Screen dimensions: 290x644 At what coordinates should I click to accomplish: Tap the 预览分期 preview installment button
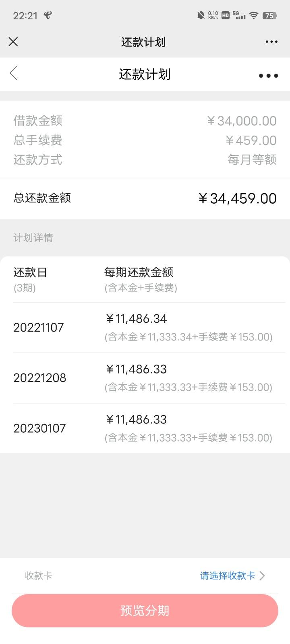(145, 611)
